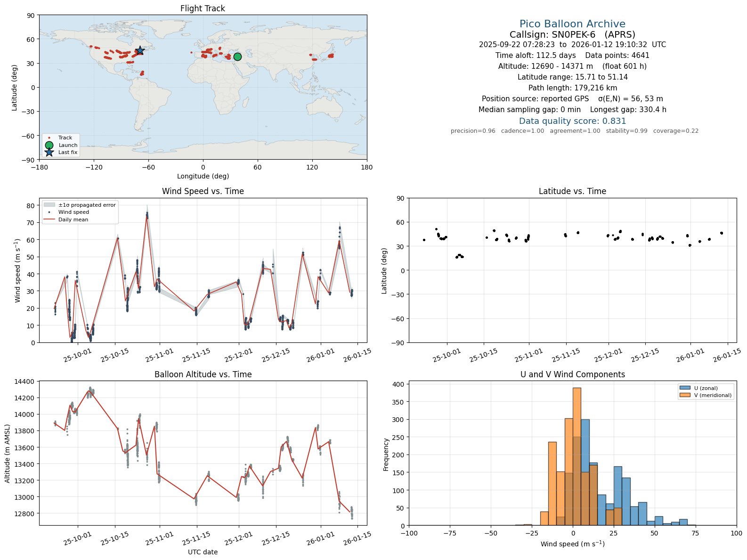The image size is (747, 560).
Task: Click 'Data quality score: 0.831'
Action: pos(573,121)
